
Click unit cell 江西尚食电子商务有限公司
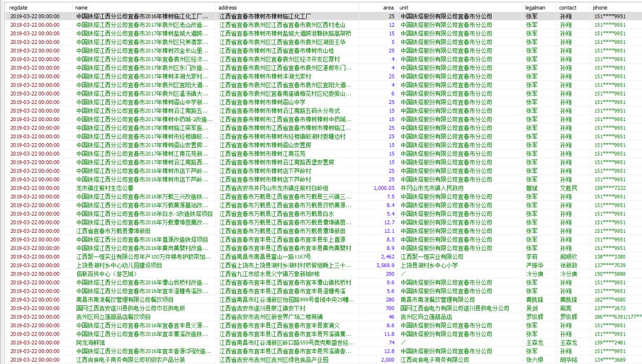point(435,360)
